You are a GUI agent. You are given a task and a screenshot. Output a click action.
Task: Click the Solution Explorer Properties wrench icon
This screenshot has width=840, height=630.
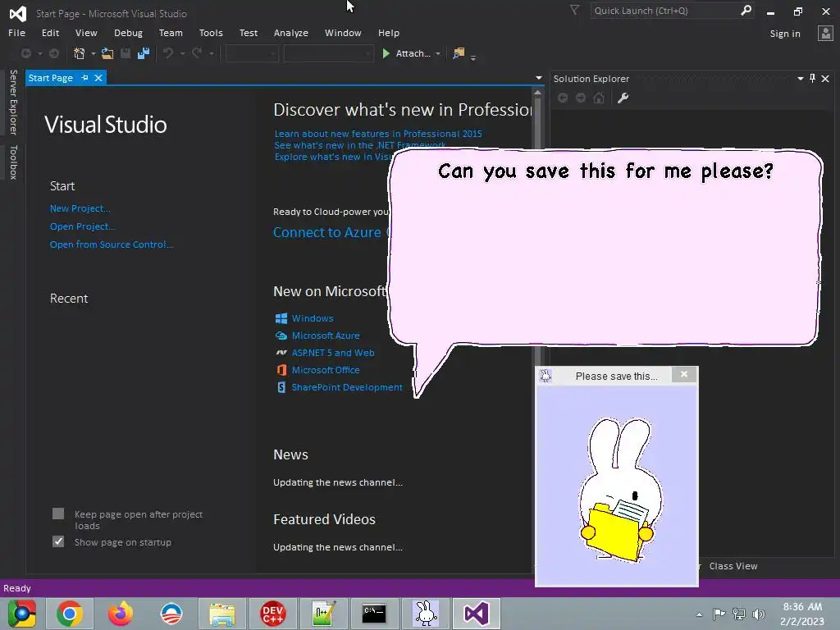pos(623,98)
